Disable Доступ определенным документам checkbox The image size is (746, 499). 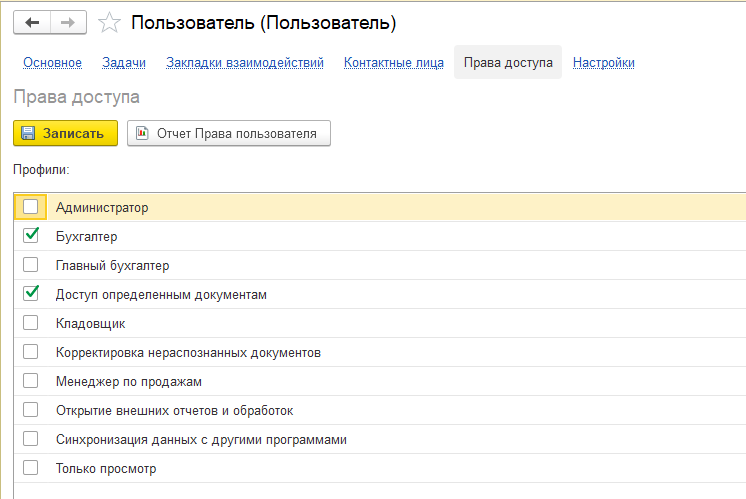tap(31, 294)
